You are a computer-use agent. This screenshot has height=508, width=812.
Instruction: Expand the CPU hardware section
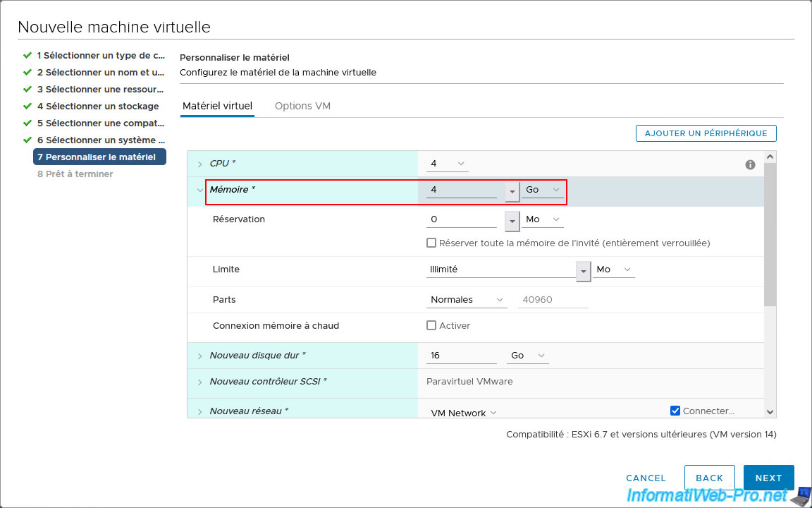(x=200, y=164)
